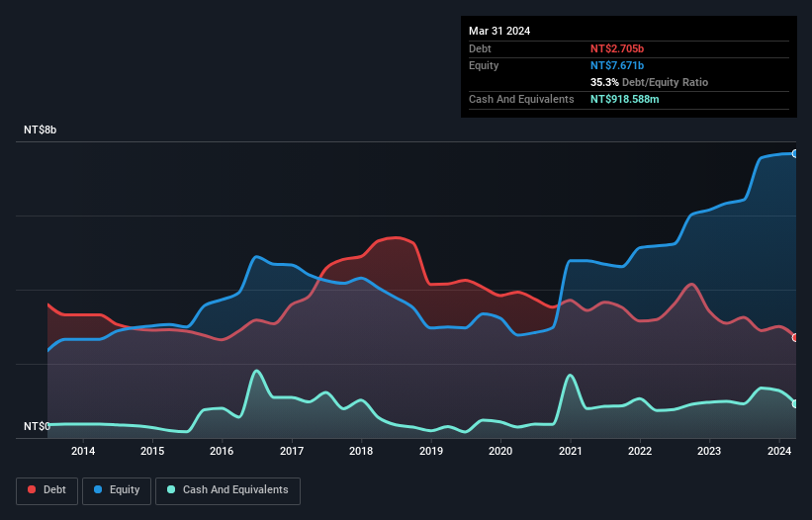Click the 2022 x-axis label
The width and height of the screenshot is (812, 520).
pyautogui.click(x=640, y=451)
